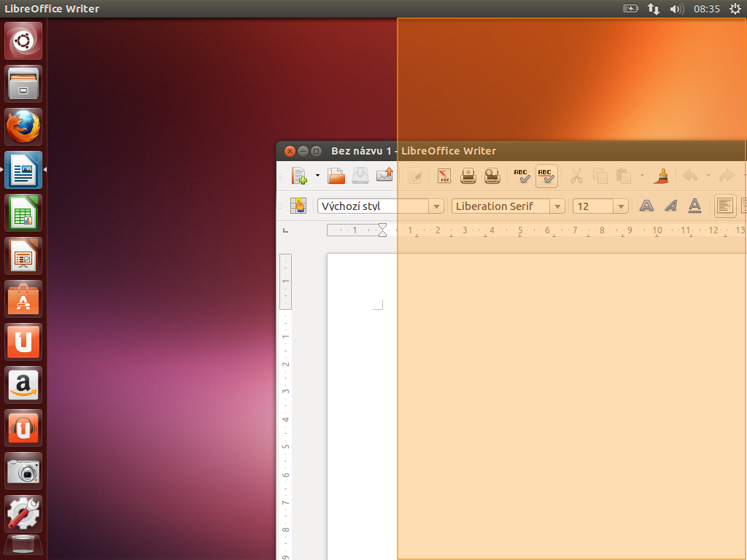Screen dimensions: 747x560
Task: Click the font size field showing 12
Action: 593,206
